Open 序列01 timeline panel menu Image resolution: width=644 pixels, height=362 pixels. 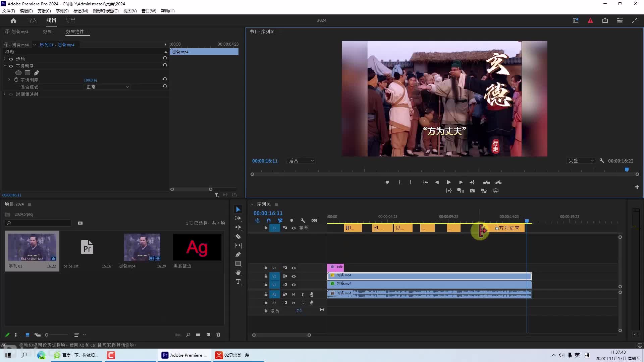click(276, 204)
